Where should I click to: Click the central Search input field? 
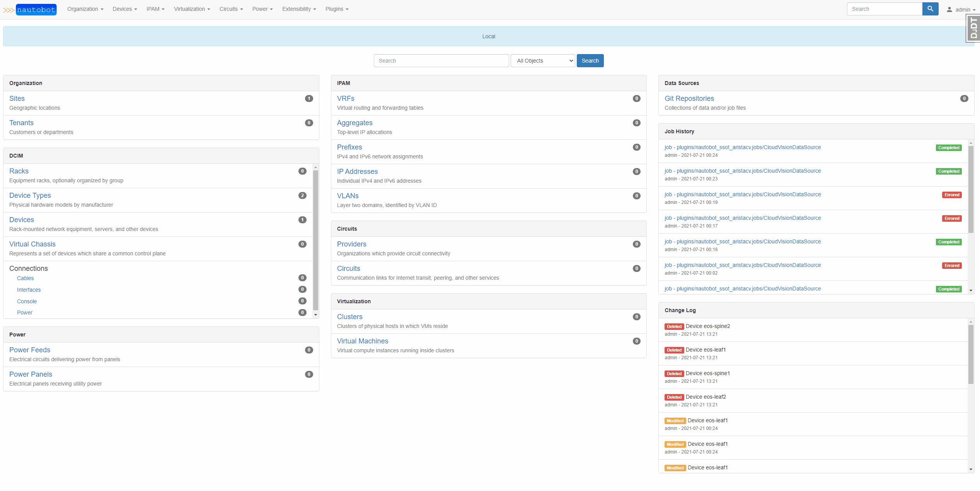tap(441, 61)
